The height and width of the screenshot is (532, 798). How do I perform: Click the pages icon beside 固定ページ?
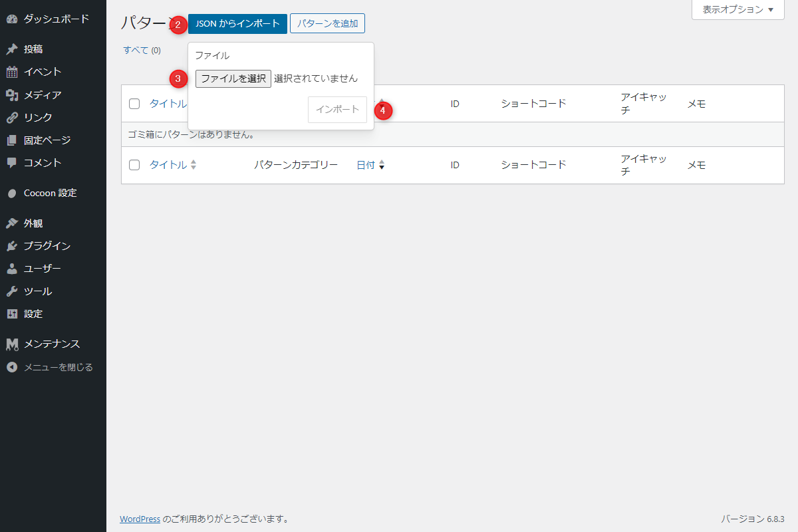point(12,140)
